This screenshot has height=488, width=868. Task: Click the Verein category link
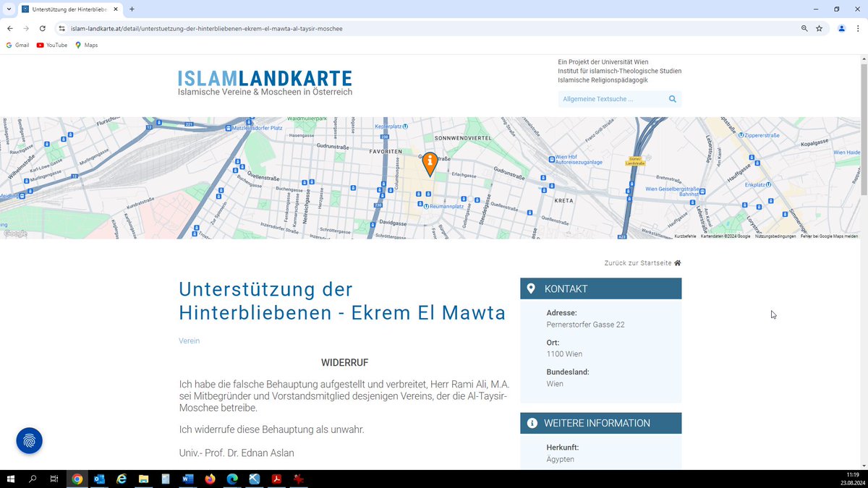tap(190, 341)
